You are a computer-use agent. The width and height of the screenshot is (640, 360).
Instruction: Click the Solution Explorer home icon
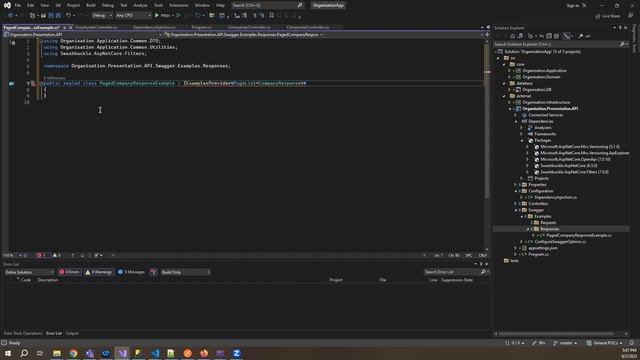tap(513, 36)
